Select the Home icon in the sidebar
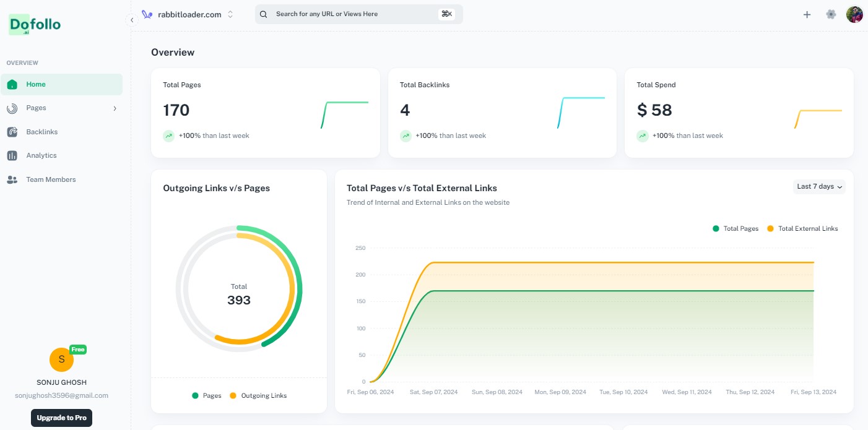This screenshot has height=430, width=868. click(x=12, y=84)
